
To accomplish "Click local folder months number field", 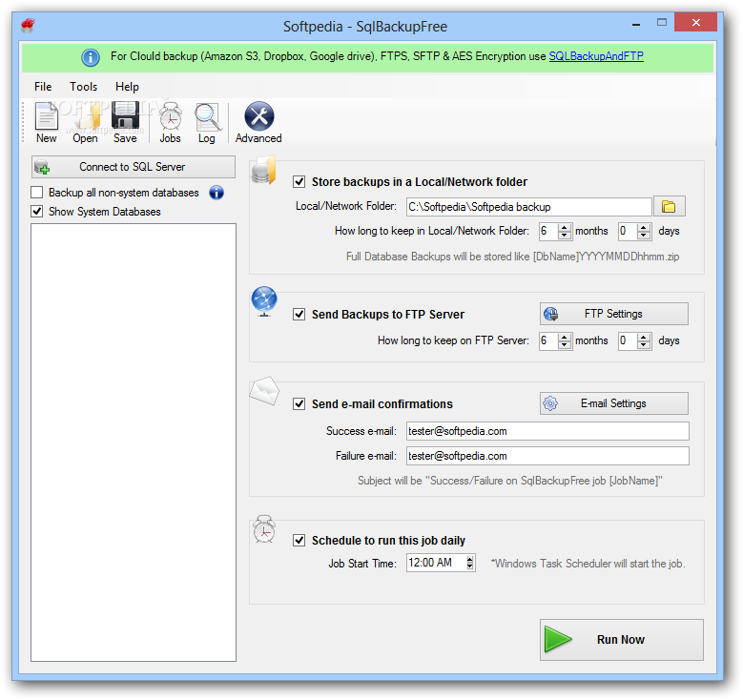I will [x=548, y=232].
